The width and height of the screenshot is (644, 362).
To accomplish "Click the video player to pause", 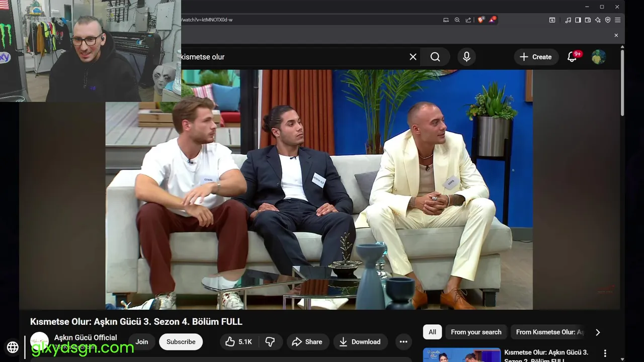I will coord(319,190).
